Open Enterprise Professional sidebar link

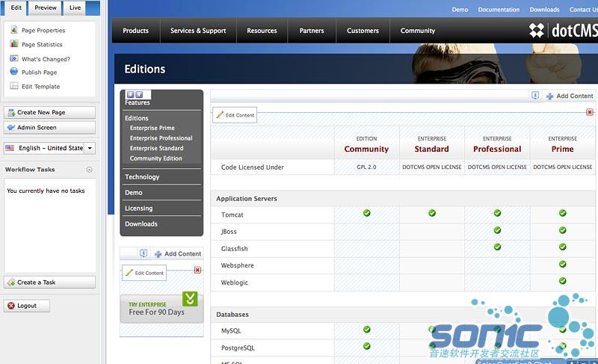[x=161, y=138]
